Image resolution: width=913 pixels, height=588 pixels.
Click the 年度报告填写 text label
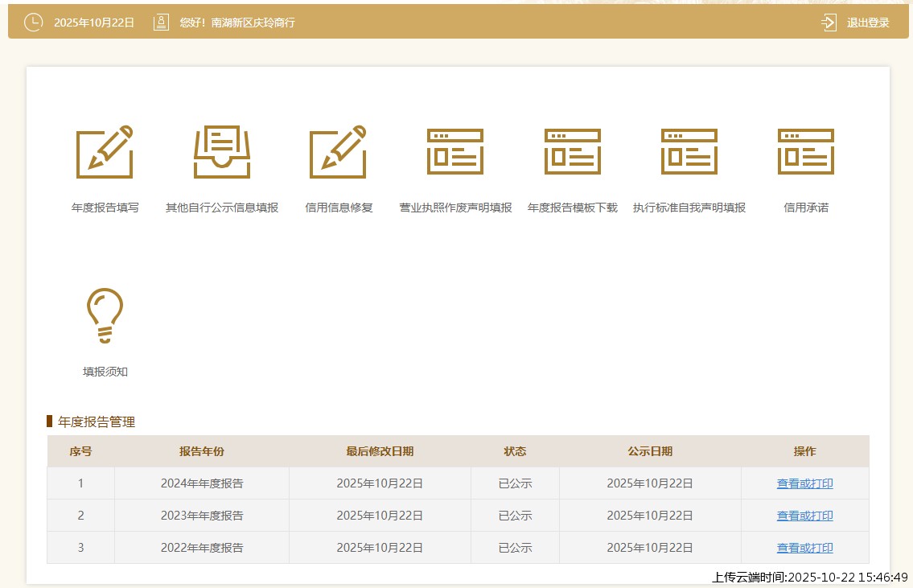105,208
